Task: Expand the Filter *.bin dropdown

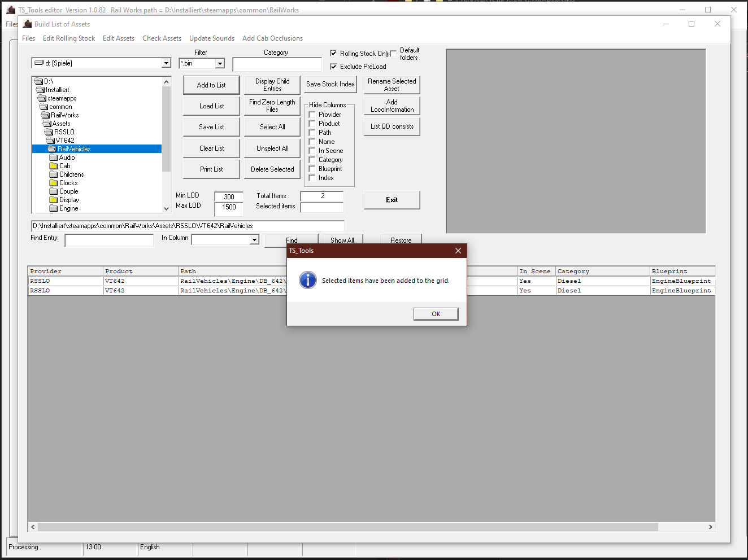Action: [x=220, y=64]
